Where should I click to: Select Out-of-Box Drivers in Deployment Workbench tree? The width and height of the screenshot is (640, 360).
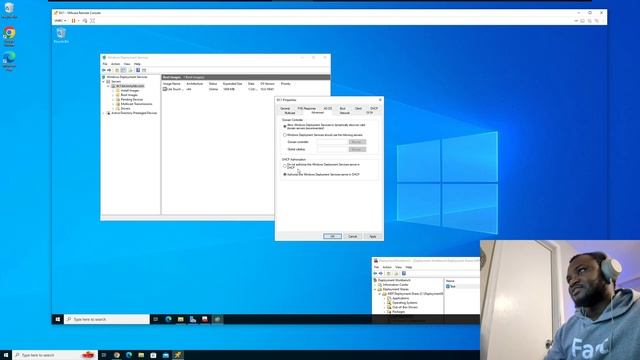(404, 307)
